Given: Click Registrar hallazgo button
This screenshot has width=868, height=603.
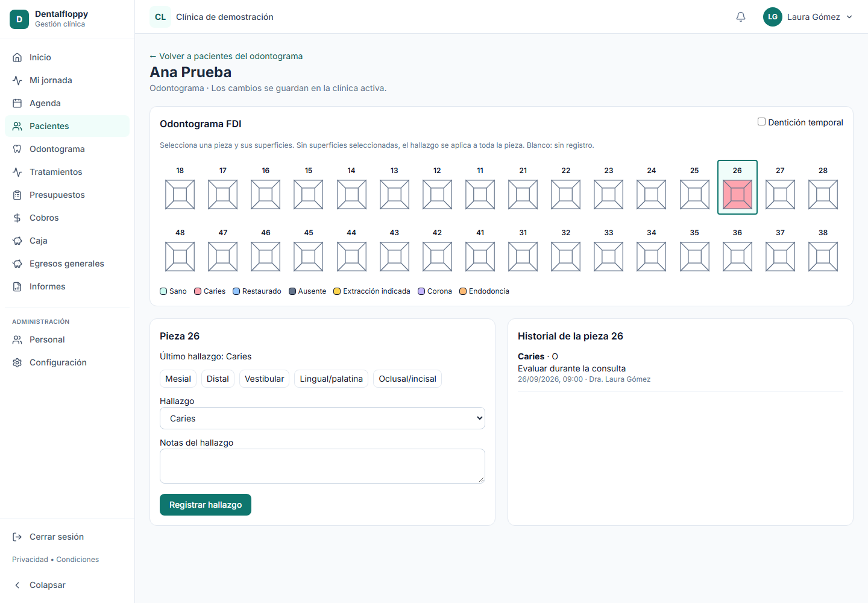Looking at the screenshot, I should click(206, 505).
